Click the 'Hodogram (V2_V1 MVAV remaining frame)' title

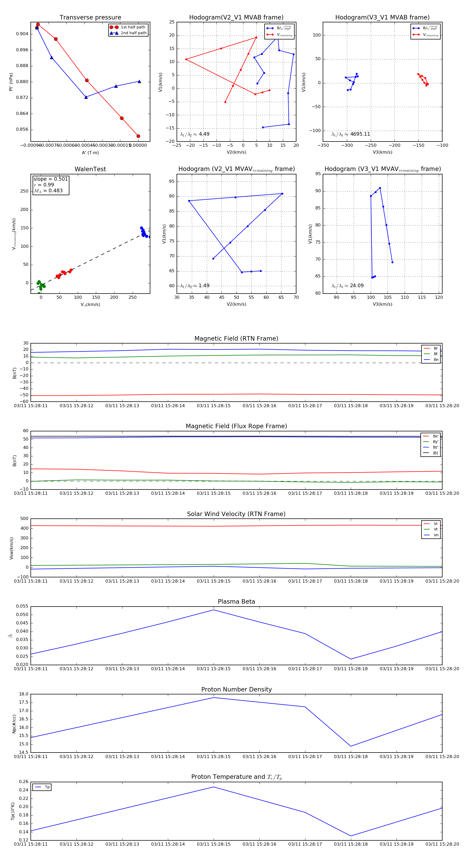[x=236, y=169]
